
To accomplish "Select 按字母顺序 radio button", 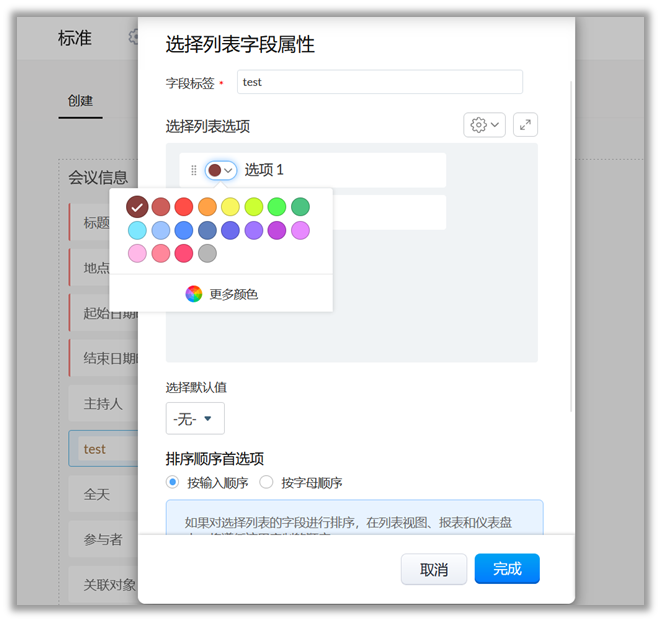I will [x=266, y=482].
